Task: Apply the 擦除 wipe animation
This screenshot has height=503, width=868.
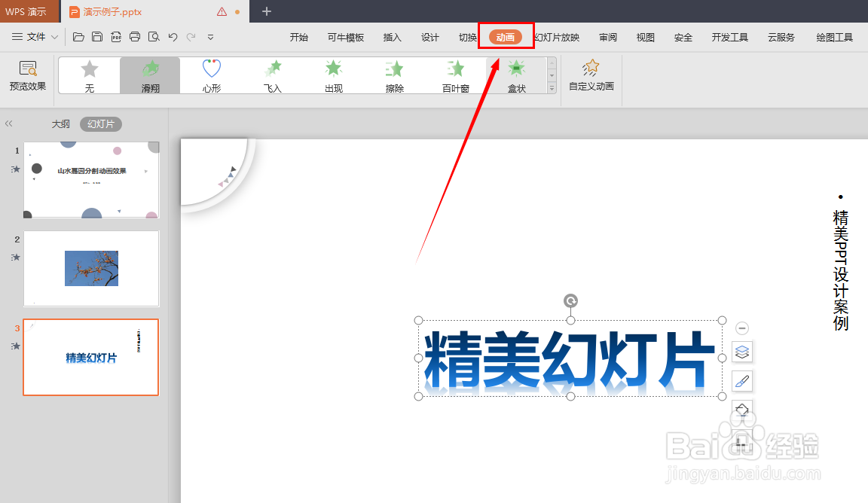Action: [x=395, y=76]
